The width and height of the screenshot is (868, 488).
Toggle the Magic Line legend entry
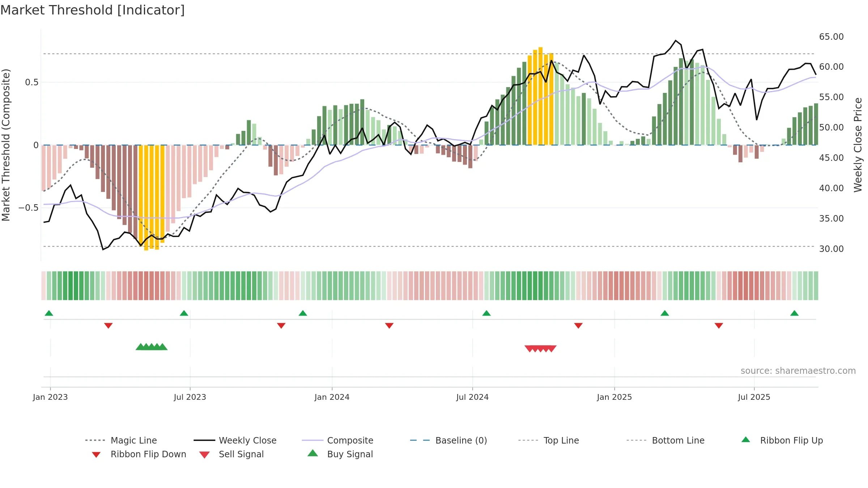121,440
